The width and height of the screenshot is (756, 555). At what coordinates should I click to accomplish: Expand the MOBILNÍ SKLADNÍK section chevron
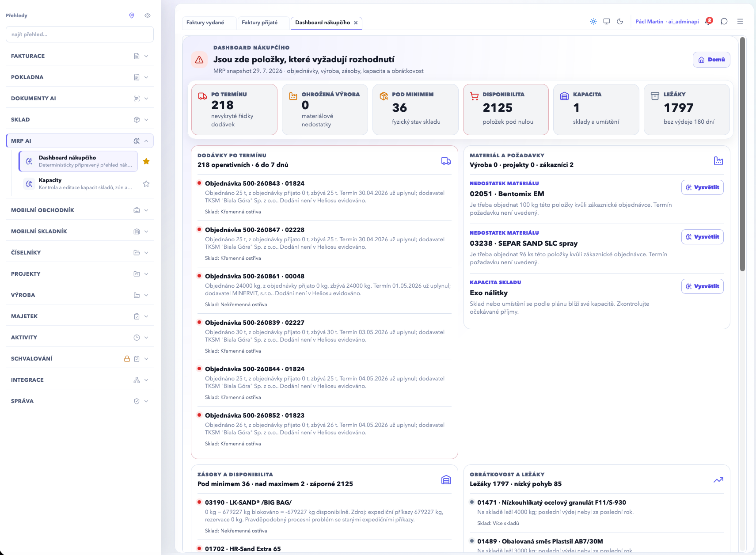coord(146,232)
